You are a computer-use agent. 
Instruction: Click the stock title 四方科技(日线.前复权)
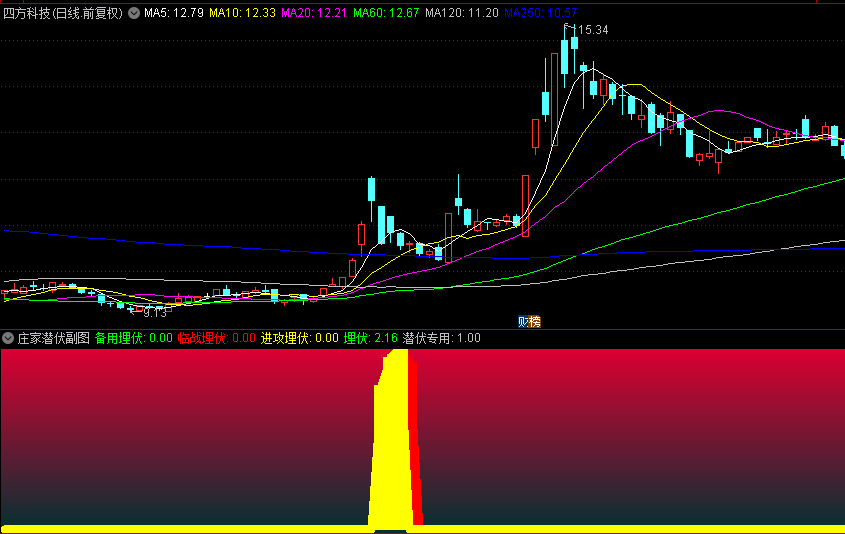(63, 13)
